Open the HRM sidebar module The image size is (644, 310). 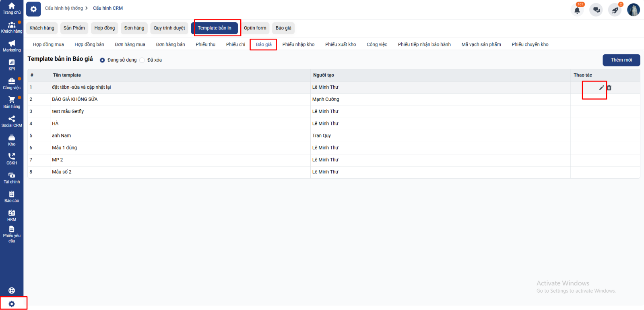click(12, 215)
